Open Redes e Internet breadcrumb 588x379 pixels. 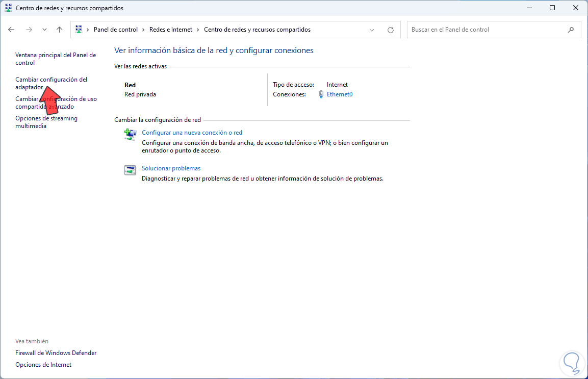click(x=171, y=30)
